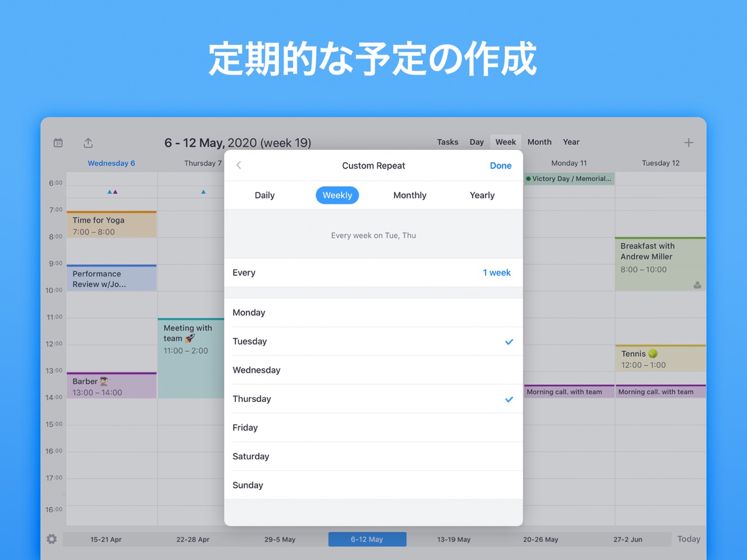
Task: Tap the share/export icon
Action: click(88, 142)
